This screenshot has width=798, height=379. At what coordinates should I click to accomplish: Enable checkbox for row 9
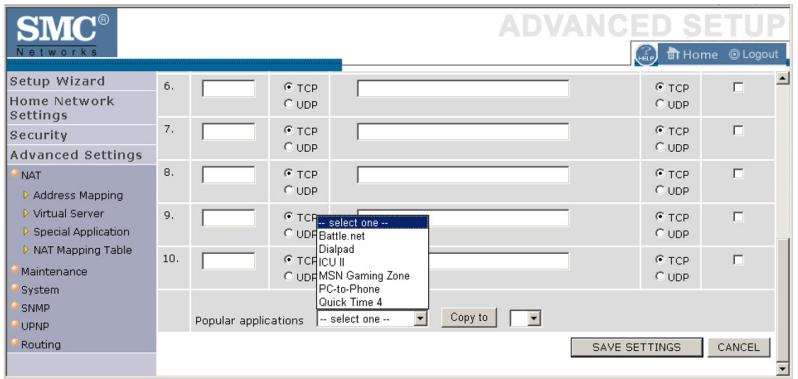point(738,217)
